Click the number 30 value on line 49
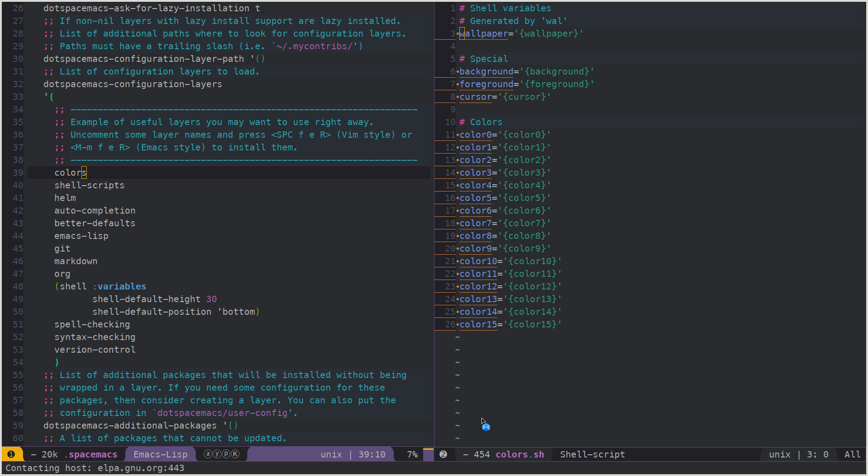This screenshot has height=476, width=868. (212, 299)
